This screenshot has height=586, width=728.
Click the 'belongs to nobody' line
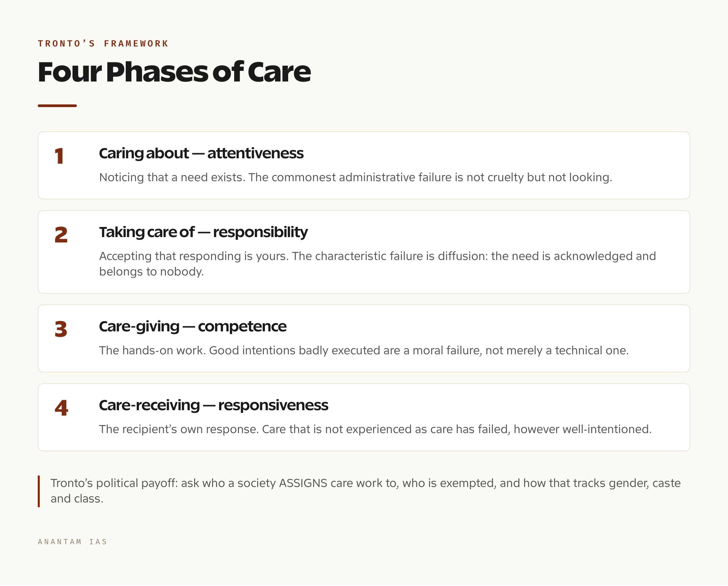click(x=151, y=271)
